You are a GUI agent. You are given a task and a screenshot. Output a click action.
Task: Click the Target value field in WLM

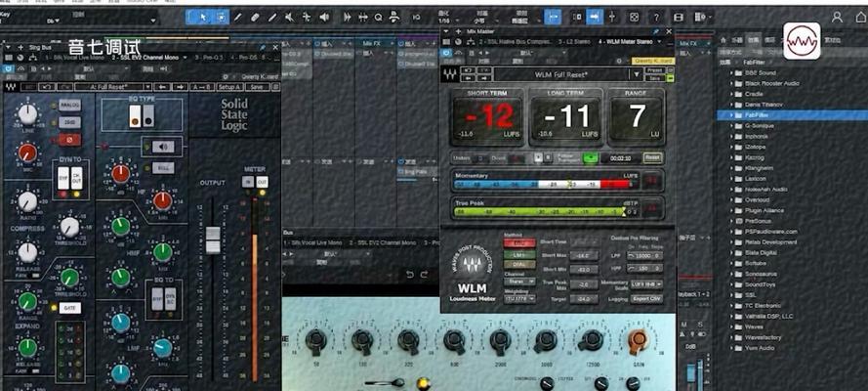[584, 298]
